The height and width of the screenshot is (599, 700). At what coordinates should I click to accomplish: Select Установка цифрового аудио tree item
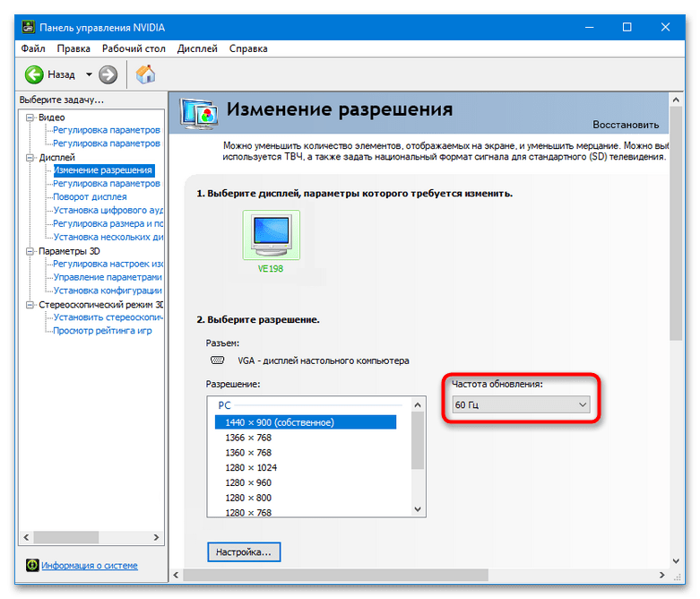pyautogui.click(x=108, y=211)
